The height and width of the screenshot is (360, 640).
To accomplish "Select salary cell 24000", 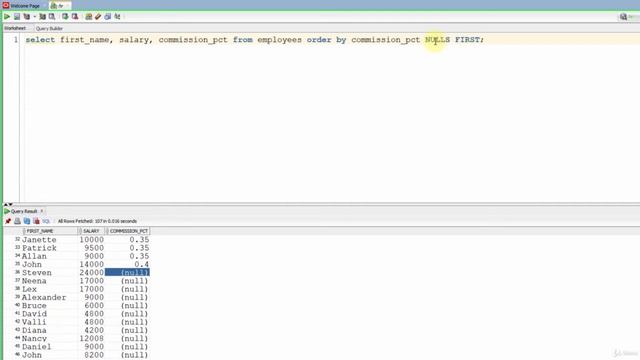I will click(x=91, y=272).
